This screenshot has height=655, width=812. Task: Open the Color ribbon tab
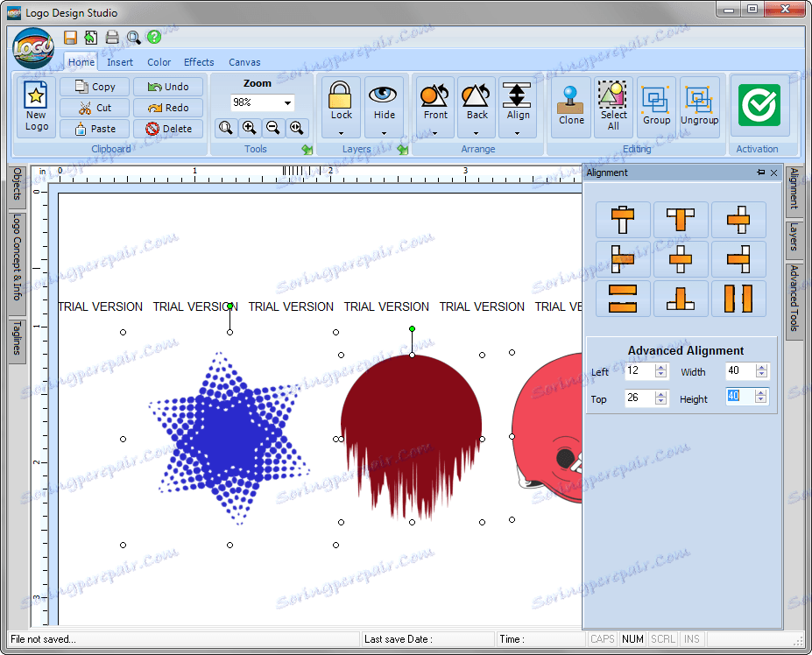(x=159, y=62)
